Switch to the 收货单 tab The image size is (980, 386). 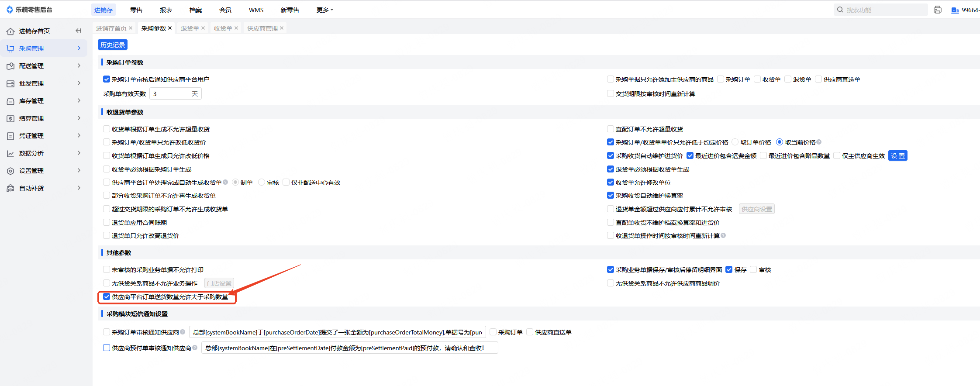(x=223, y=28)
